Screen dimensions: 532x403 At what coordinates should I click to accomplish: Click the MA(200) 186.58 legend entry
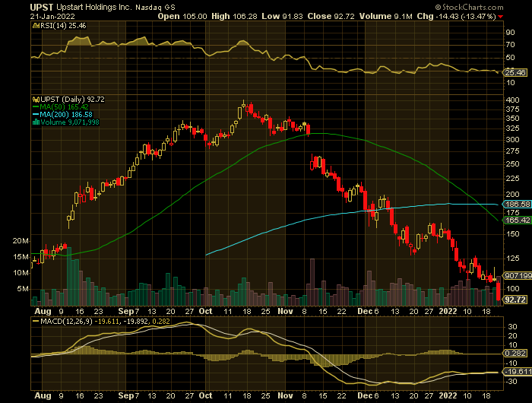(x=62, y=115)
